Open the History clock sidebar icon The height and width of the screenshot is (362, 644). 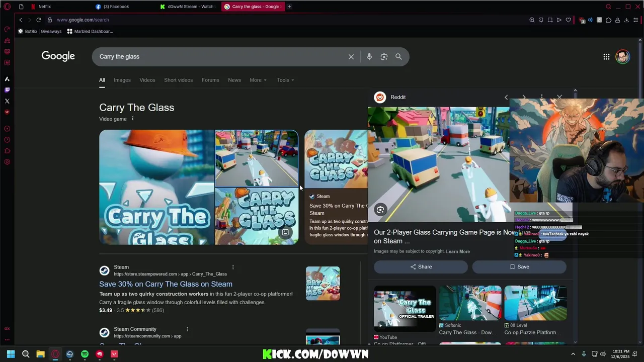click(x=7, y=140)
